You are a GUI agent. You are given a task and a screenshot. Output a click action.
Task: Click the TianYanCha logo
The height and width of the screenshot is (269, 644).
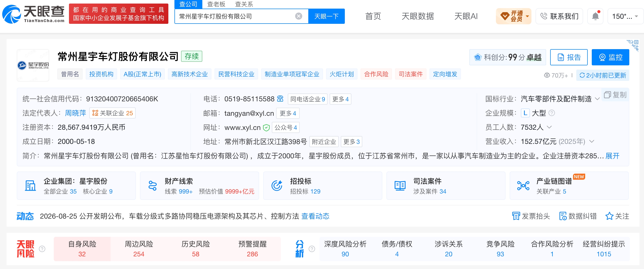(33, 14)
